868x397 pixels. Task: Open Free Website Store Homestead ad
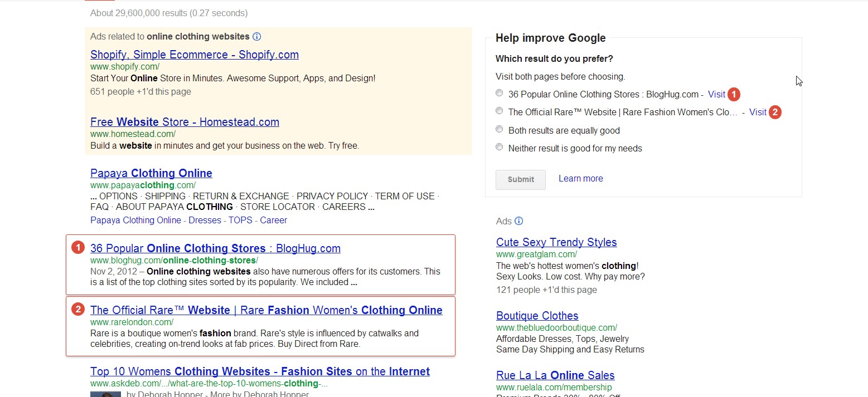click(x=185, y=122)
